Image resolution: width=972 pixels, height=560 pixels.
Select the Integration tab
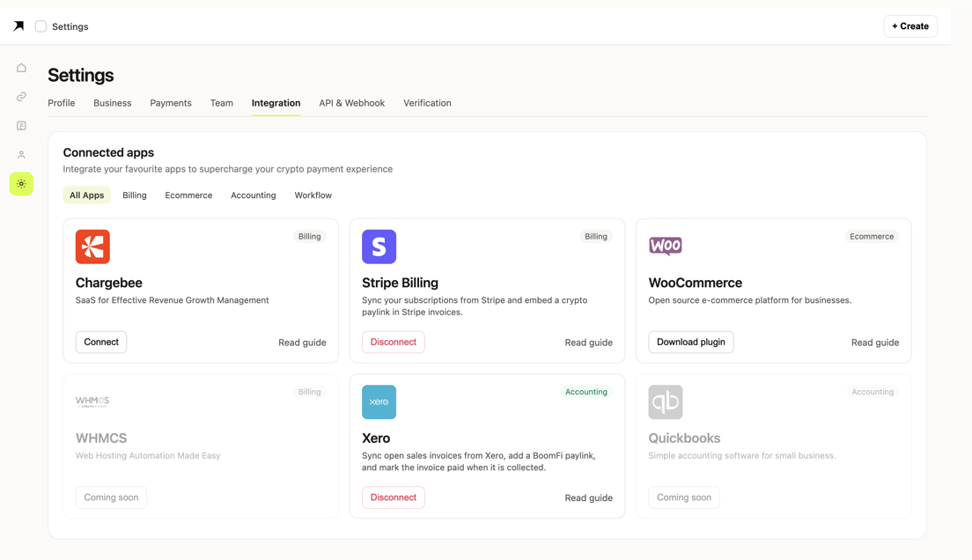click(276, 103)
